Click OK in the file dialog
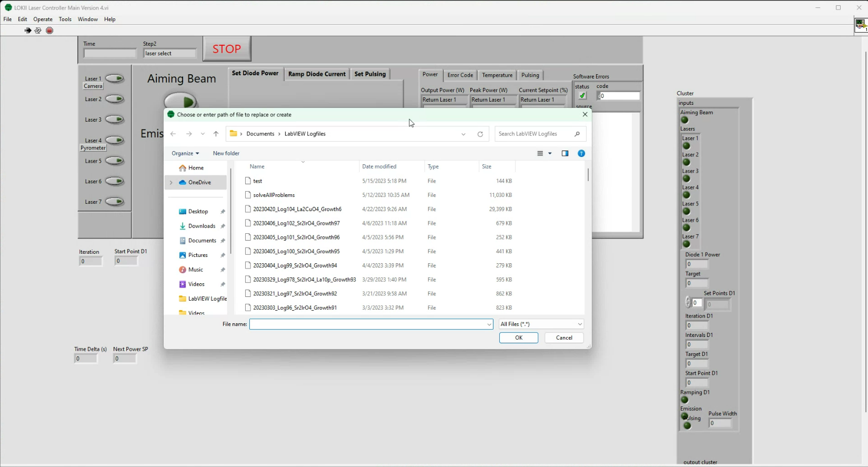This screenshot has width=868, height=467. [519, 338]
